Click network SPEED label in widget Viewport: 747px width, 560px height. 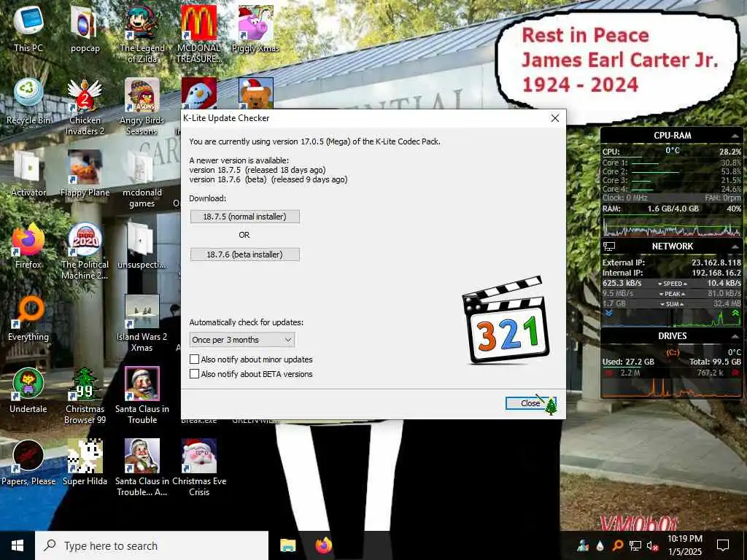(x=672, y=284)
